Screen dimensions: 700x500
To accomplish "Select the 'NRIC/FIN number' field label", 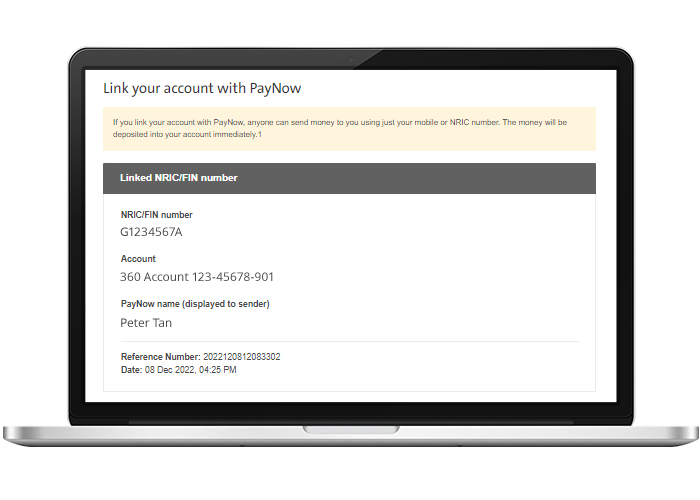I will [156, 215].
